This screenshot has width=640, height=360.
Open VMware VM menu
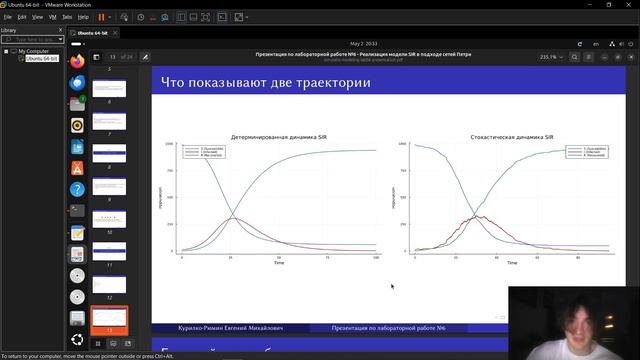pos(52,17)
